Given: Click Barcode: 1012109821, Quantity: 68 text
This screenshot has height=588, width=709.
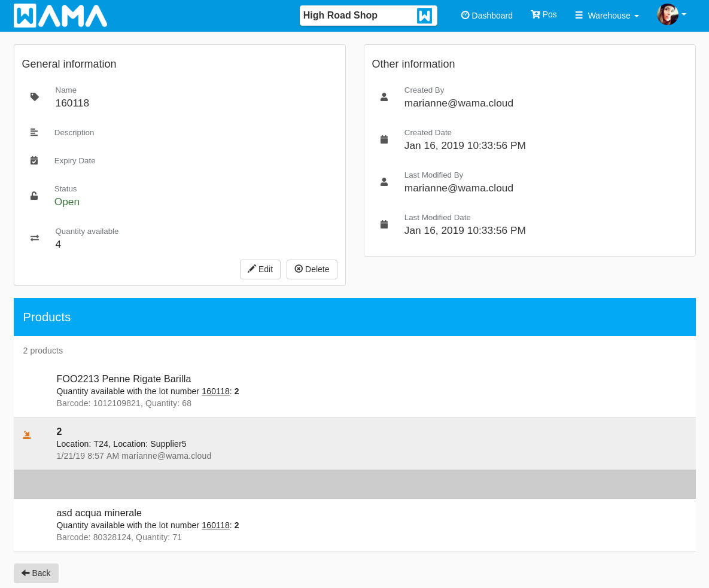Looking at the screenshot, I should click(124, 403).
